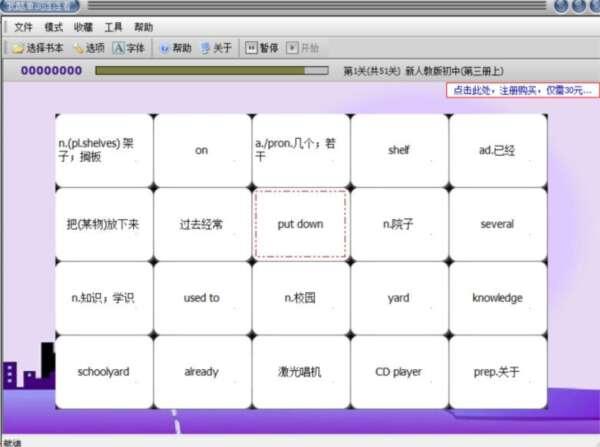This screenshot has width=600, height=447.
Task: Pick the 'CD player' card
Action: 398,372
